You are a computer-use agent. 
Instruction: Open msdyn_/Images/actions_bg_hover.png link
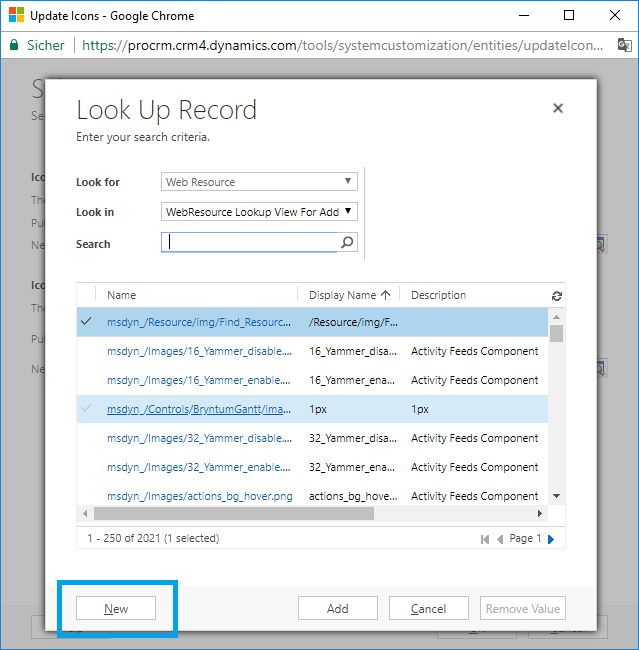point(199,496)
